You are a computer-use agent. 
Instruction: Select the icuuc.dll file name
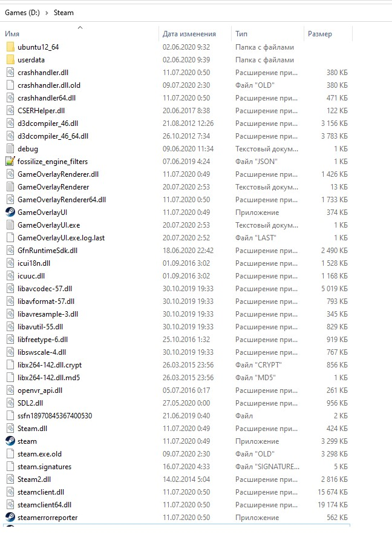[x=31, y=275]
